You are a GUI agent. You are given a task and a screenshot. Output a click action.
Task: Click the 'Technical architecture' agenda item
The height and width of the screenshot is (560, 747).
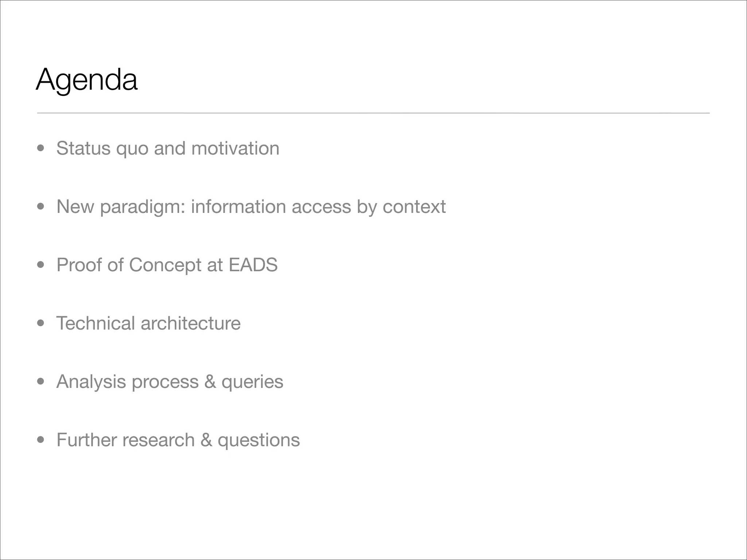pyautogui.click(x=148, y=323)
